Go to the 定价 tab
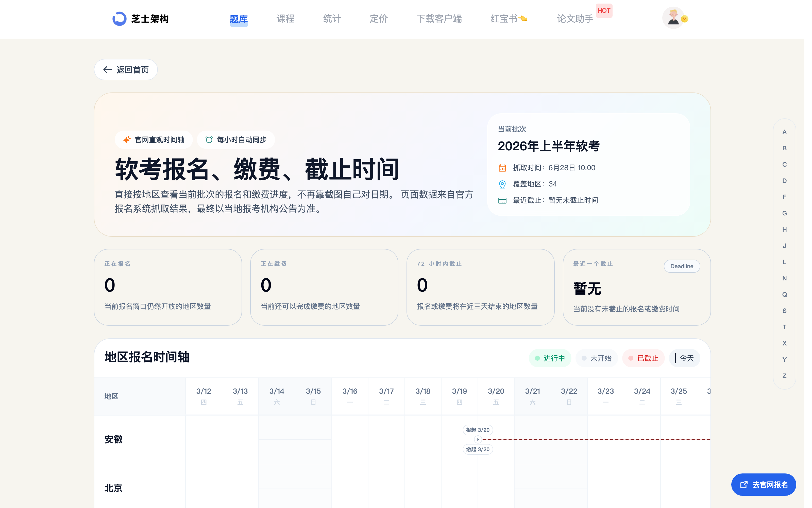 tap(379, 19)
